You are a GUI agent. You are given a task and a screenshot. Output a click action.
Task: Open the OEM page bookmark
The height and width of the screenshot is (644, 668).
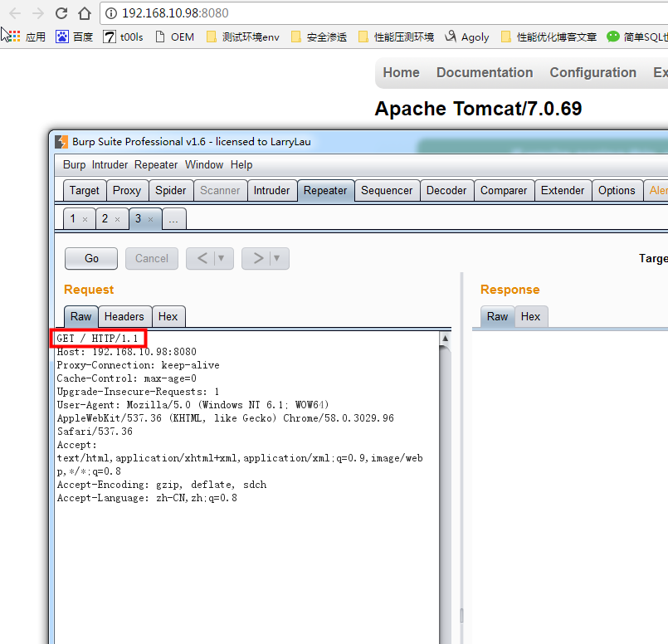coord(174,37)
